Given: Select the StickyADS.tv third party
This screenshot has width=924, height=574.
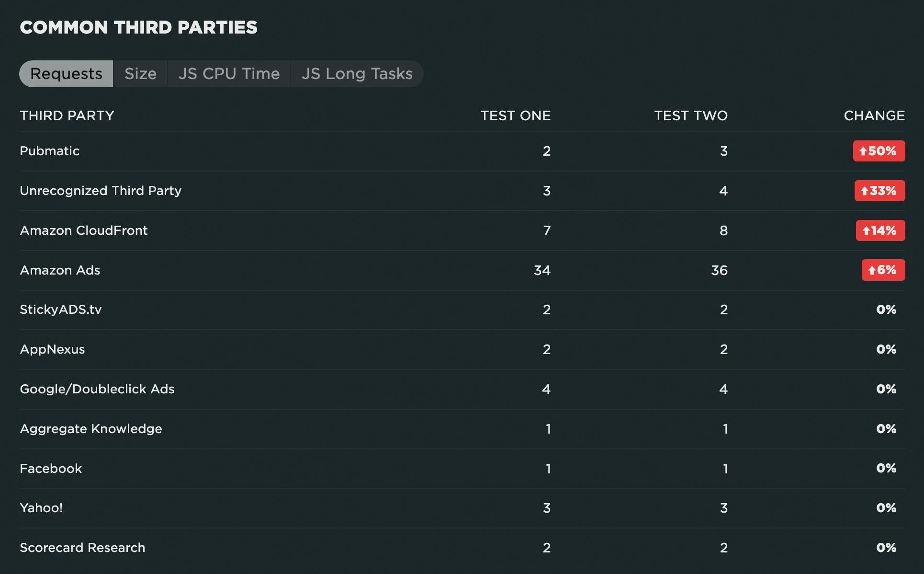Looking at the screenshot, I should point(61,310).
